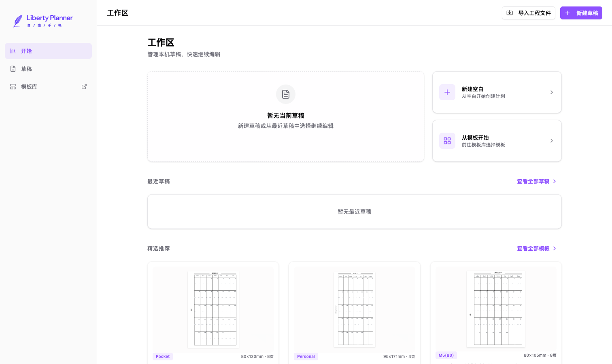The image size is (612, 364).
Task: Click the layout icon next to 模板库
Action: pyautogui.click(x=13, y=87)
